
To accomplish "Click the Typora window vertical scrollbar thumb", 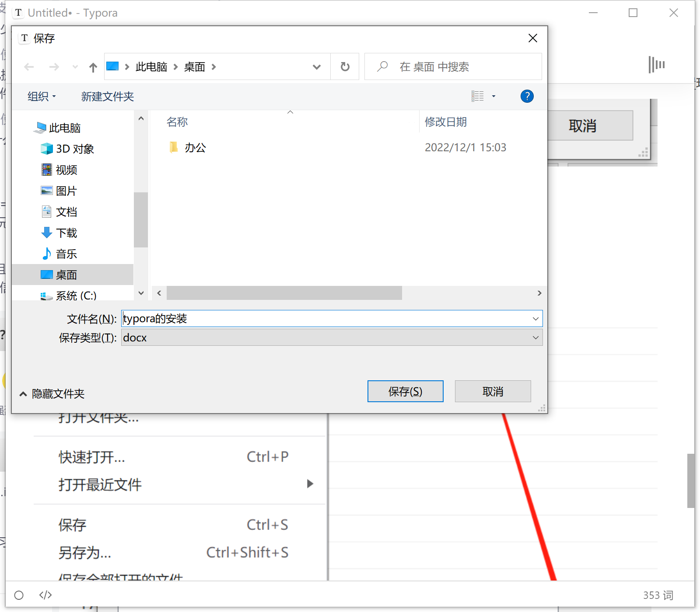I will (691, 481).
